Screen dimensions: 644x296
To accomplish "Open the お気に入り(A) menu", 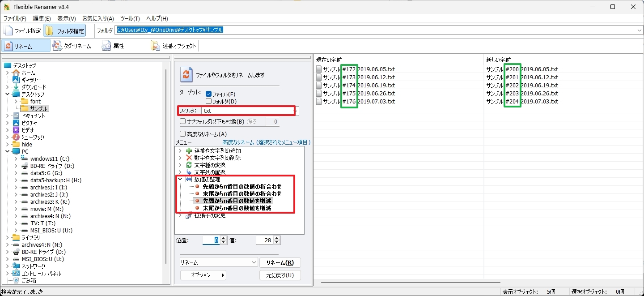I will [x=98, y=18].
